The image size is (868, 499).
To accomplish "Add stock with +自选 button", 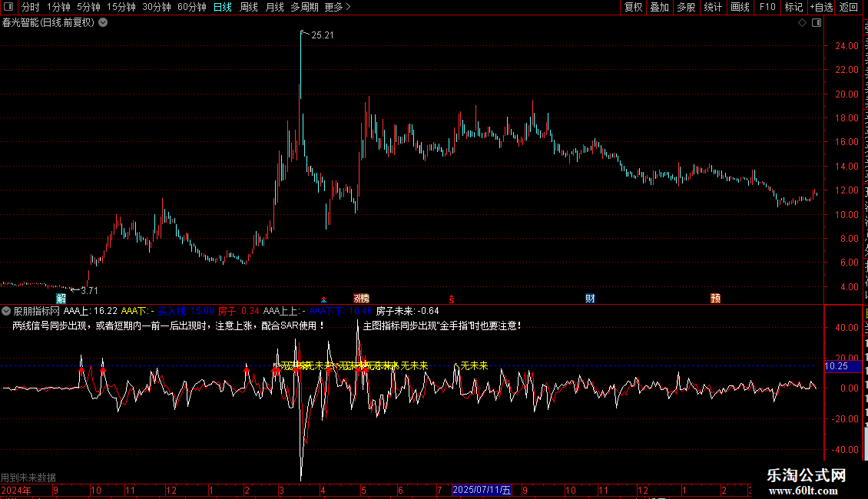I will pyautogui.click(x=821, y=7).
